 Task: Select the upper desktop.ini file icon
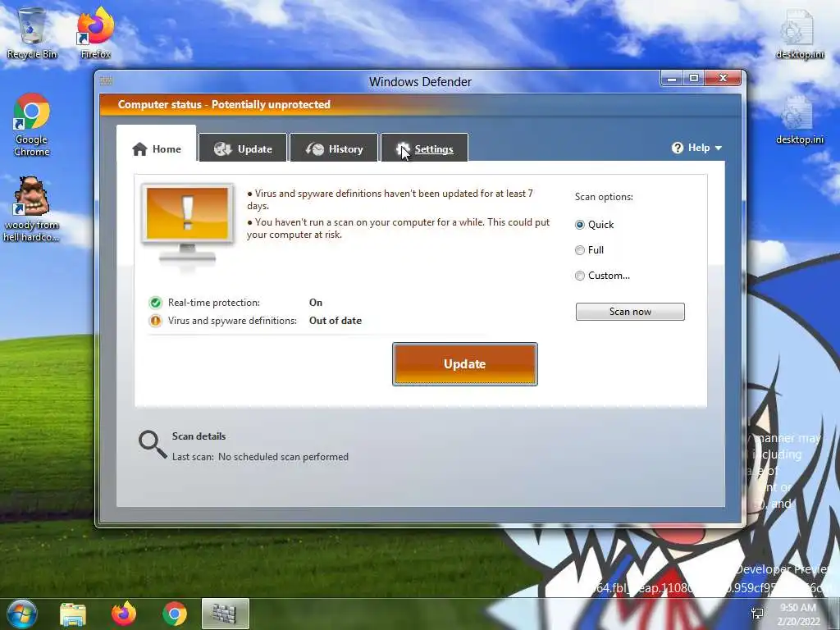tap(799, 34)
